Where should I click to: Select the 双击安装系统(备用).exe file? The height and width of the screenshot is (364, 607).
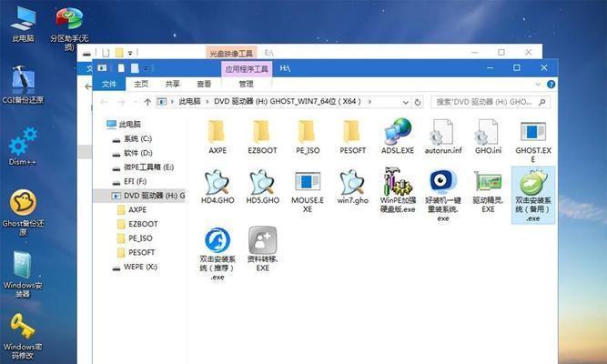(x=533, y=196)
